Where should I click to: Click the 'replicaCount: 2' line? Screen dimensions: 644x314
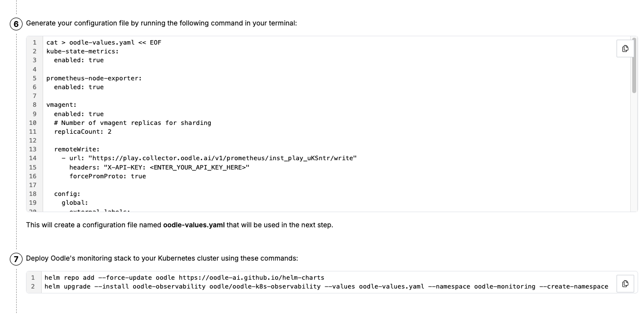click(83, 132)
